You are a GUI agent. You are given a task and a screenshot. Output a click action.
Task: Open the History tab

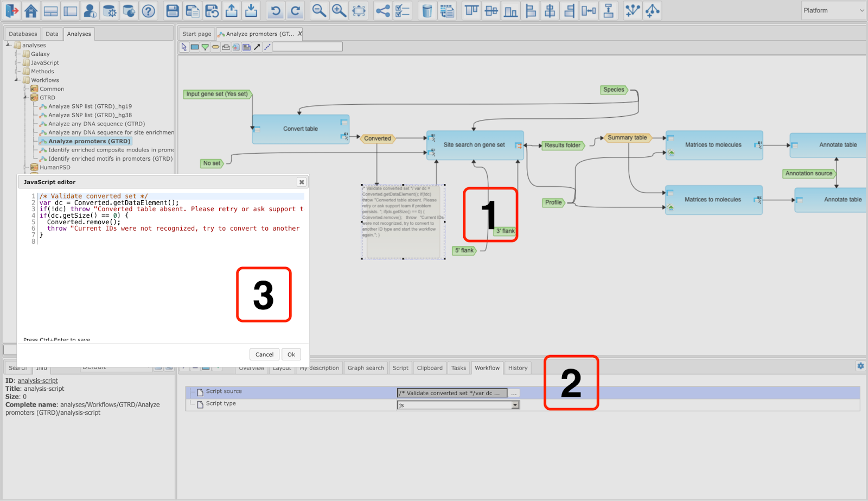(518, 368)
